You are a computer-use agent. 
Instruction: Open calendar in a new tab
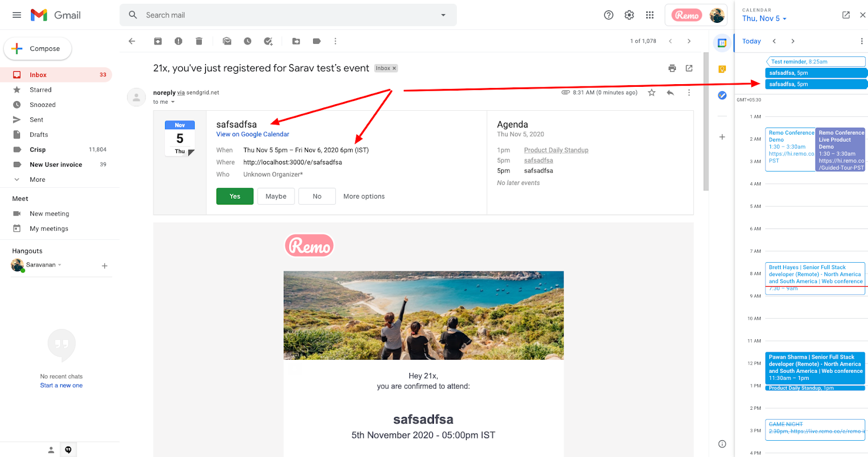click(x=846, y=15)
